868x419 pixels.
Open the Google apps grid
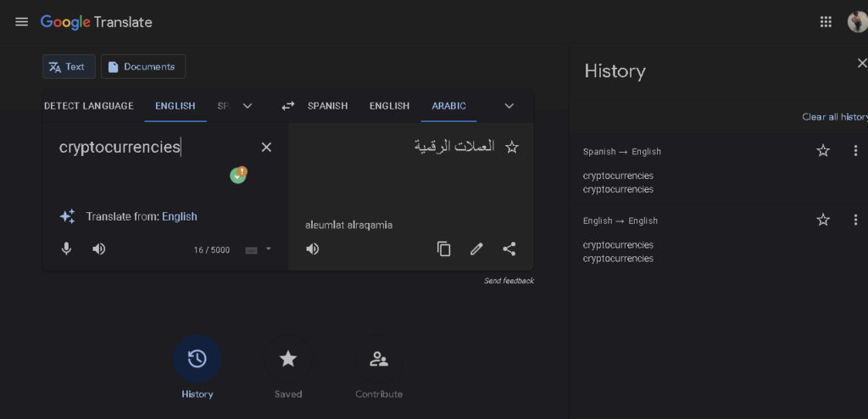click(x=826, y=21)
